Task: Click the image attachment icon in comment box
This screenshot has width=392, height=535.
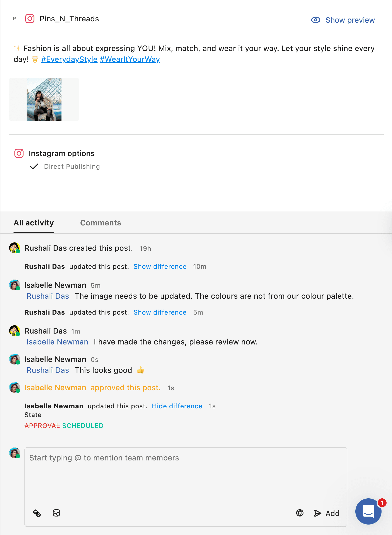Action: tap(56, 513)
